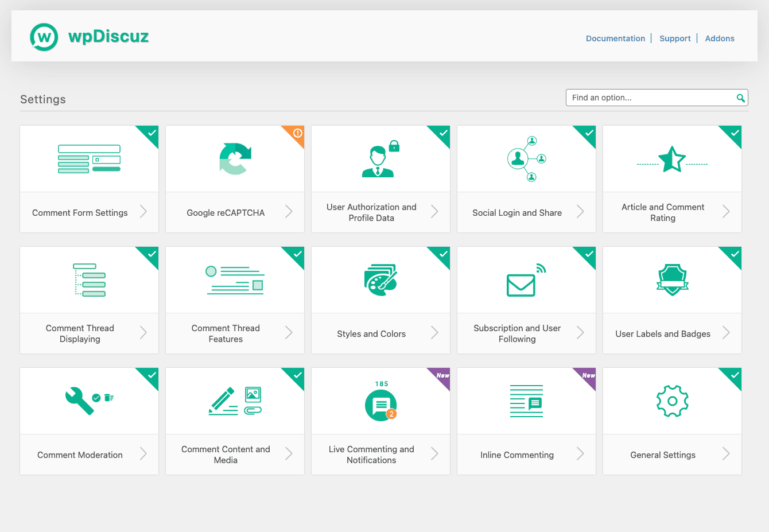Click the wpDiscuz brand title text
This screenshot has width=769, height=532.
[108, 37]
